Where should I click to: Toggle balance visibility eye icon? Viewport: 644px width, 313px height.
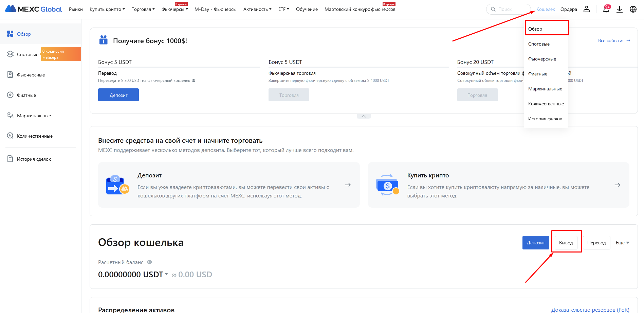pyautogui.click(x=149, y=262)
